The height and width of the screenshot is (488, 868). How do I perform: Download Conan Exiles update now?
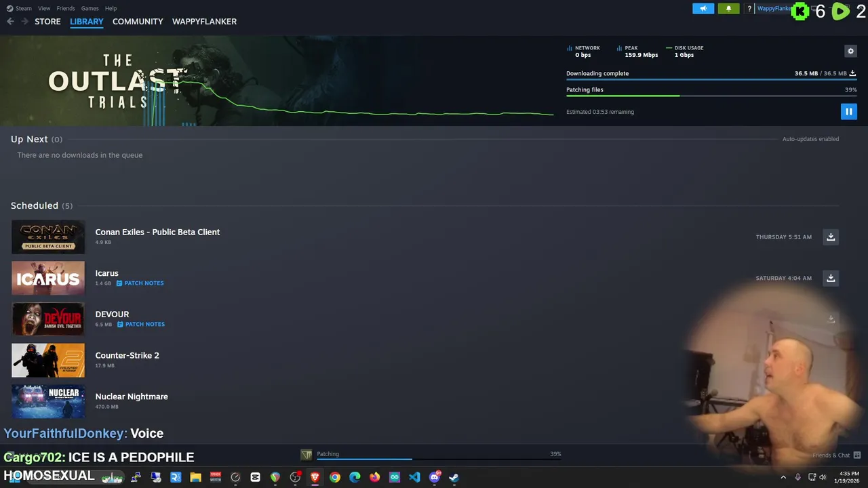click(x=831, y=237)
